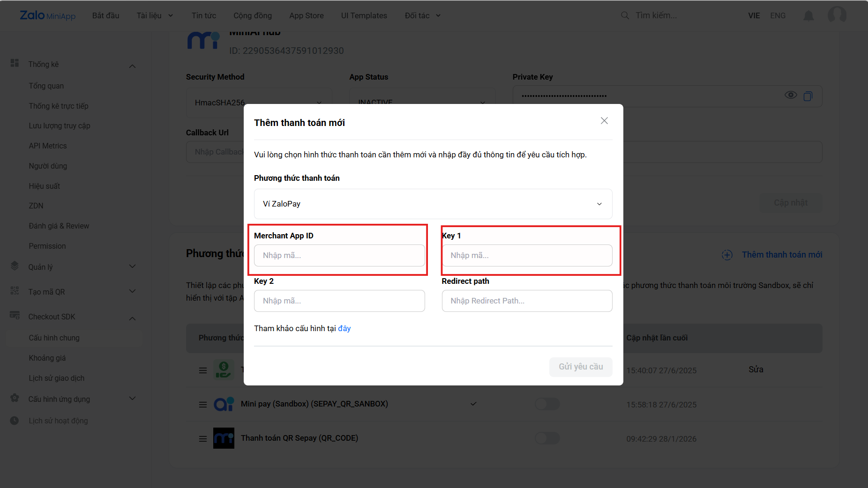This screenshot has height=488, width=868.
Task: Open notifications bell icon
Action: [x=808, y=15]
